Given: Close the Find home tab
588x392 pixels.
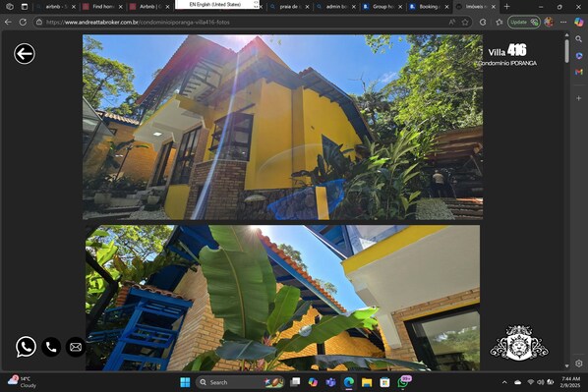Looking at the screenshot, I should [x=120, y=7].
